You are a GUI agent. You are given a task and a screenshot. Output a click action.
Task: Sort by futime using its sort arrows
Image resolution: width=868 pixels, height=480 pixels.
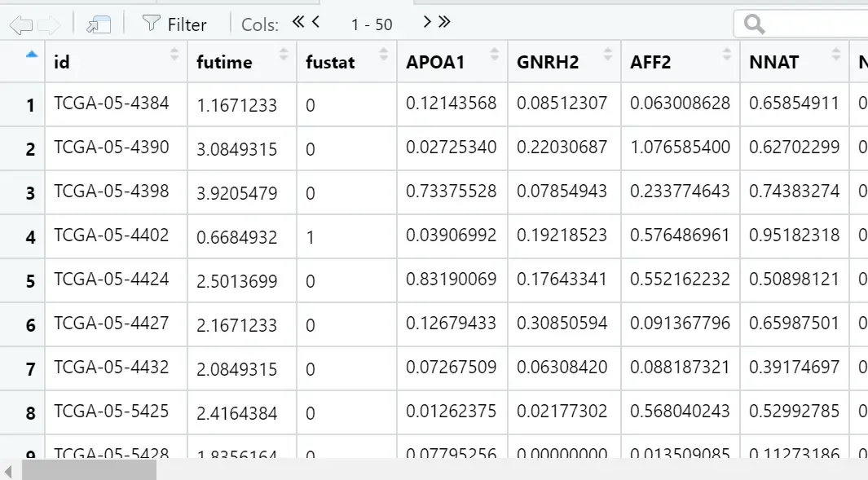pyautogui.click(x=283, y=55)
